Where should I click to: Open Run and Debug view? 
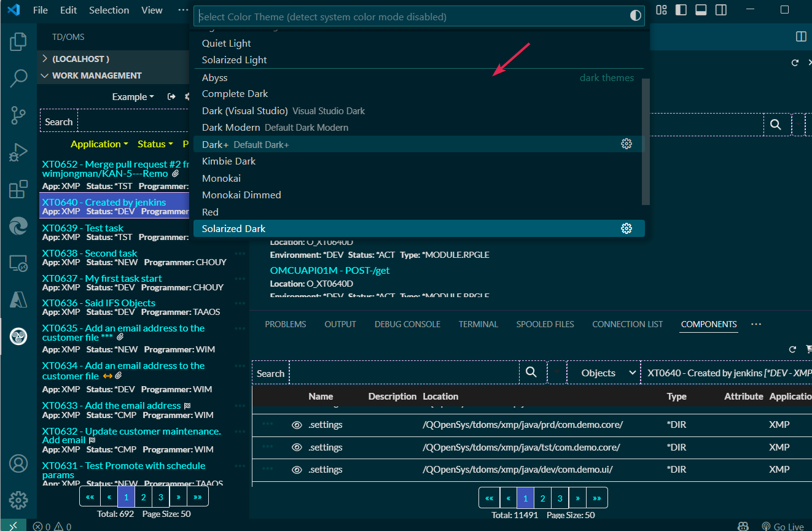18,152
